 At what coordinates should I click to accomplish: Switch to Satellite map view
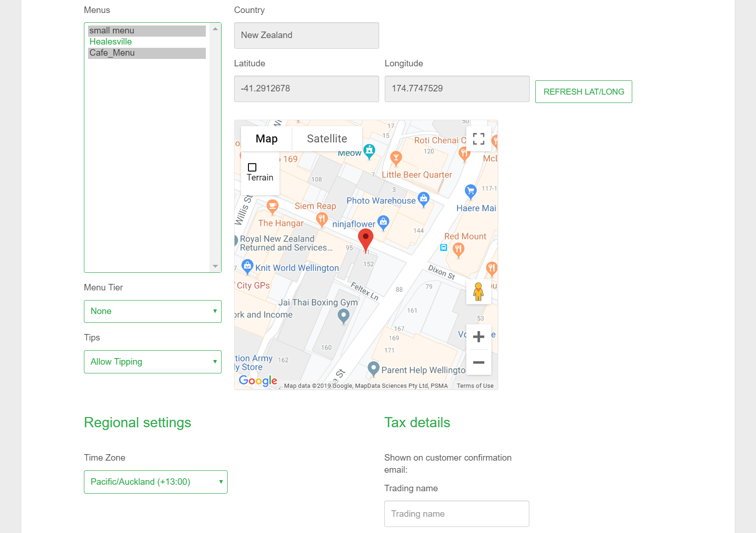pos(327,139)
